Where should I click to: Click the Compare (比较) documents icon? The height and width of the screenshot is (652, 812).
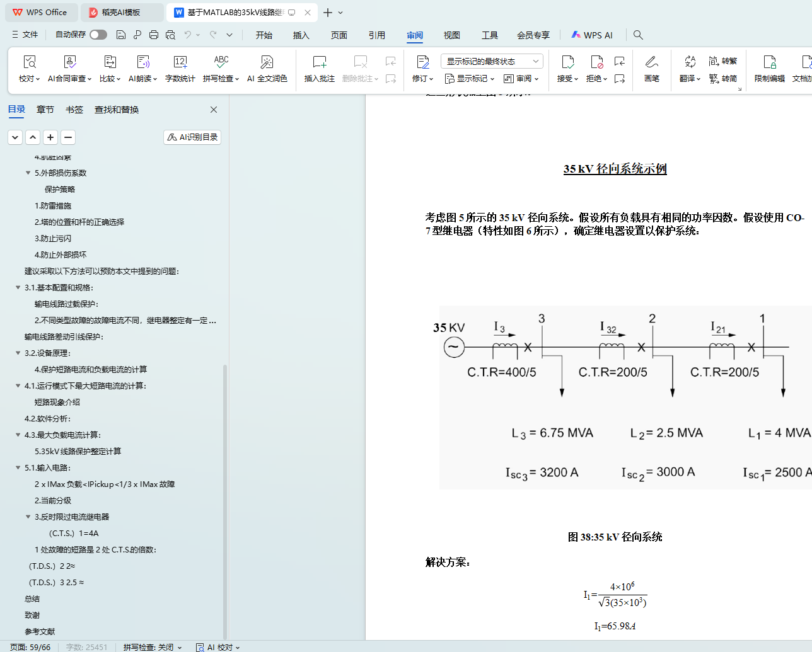click(110, 62)
